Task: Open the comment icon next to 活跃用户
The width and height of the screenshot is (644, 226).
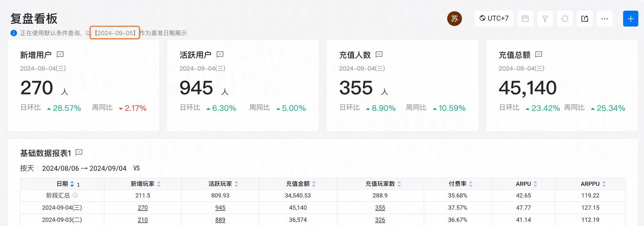Action: (220, 54)
